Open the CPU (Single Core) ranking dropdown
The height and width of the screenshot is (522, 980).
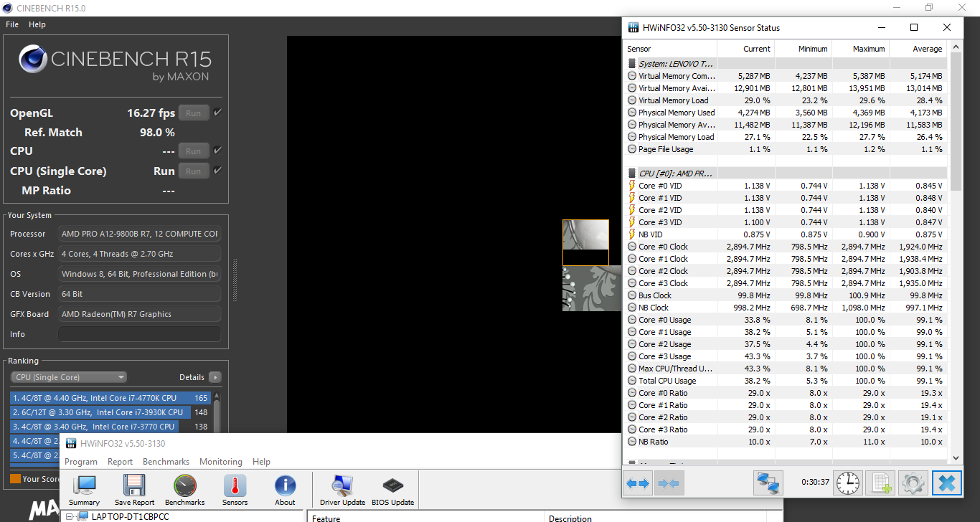pyautogui.click(x=69, y=377)
